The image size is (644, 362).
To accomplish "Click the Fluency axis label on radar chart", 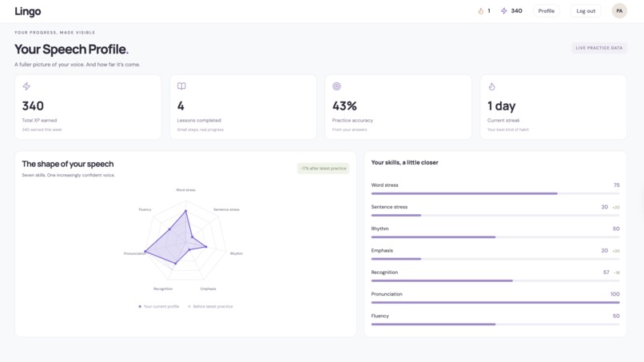I will tap(145, 209).
